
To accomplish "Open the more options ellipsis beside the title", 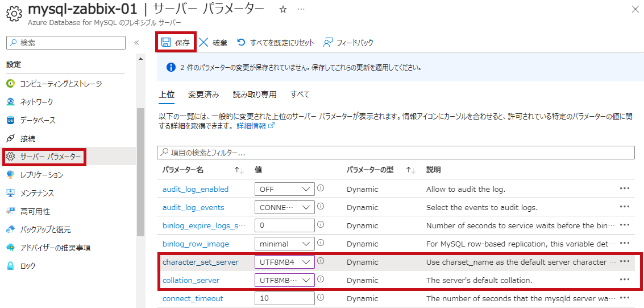I will [x=301, y=10].
